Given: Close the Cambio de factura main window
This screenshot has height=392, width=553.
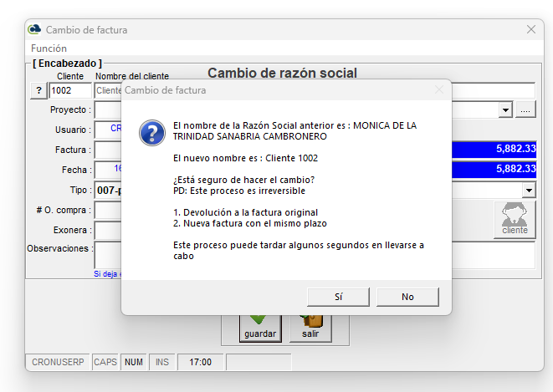Looking at the screenshot, I should click(530, 30).
